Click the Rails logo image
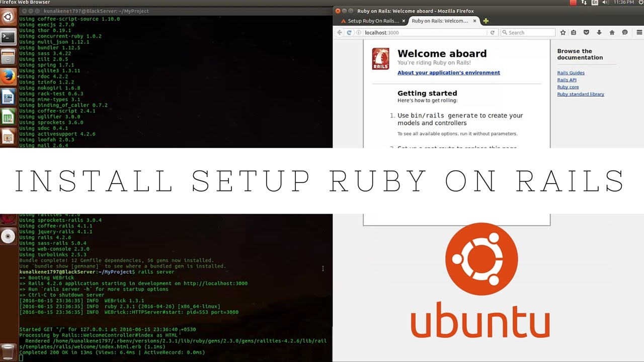The image size is (644, 362). pyautogui.click(x=380, y=59)
